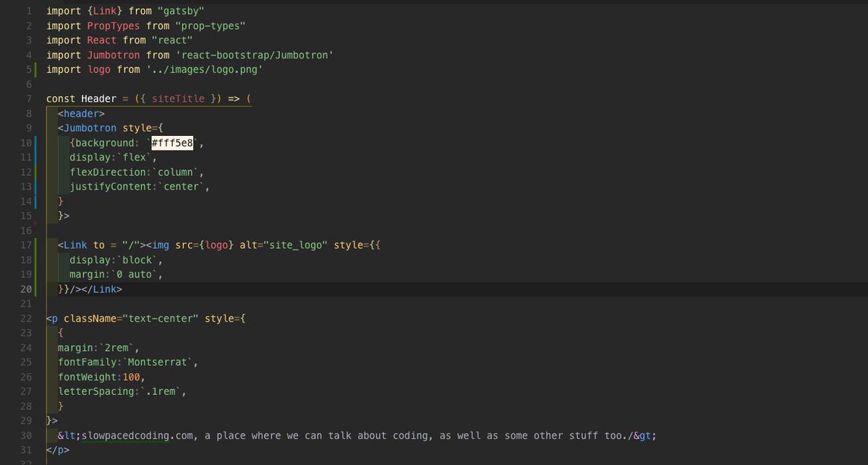Image resolution: width=868 pixels, height=465 pixels.
Task: Click the React identifier on line 3
Action: [102, 40]
